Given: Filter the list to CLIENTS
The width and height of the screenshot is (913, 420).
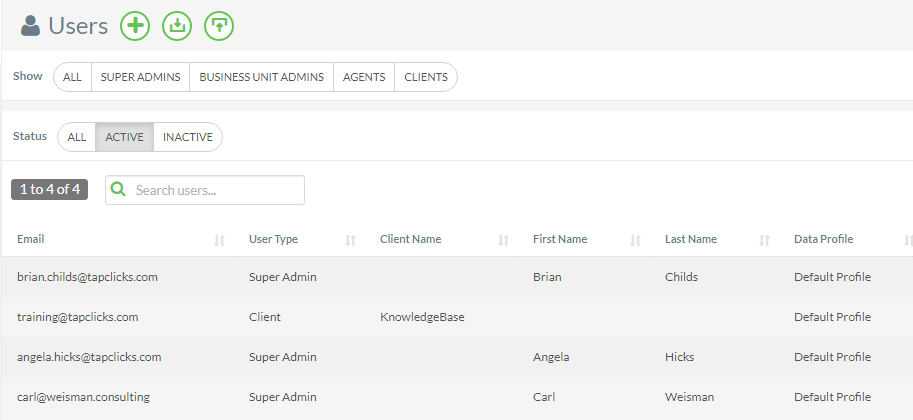Looking at the screenshot, I should (x=426, y=77).
